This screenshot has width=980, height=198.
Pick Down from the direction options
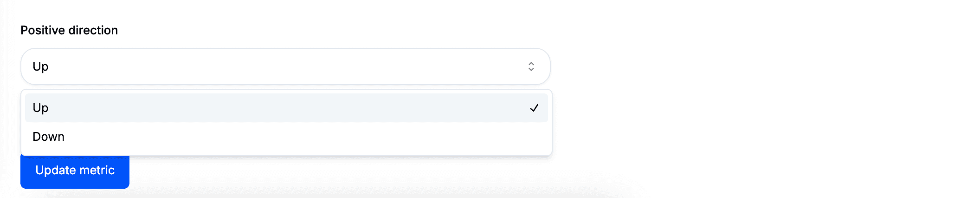point(286,137)
